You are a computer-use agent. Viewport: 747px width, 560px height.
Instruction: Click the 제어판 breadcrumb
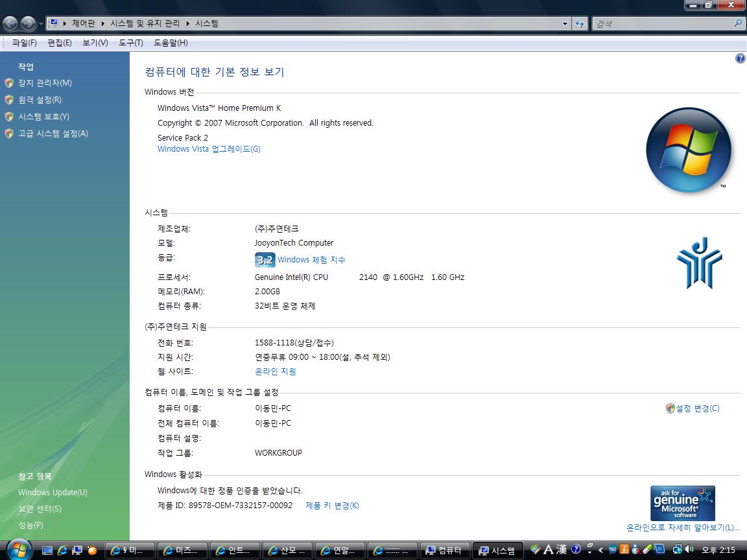click(x=84, y=23)
